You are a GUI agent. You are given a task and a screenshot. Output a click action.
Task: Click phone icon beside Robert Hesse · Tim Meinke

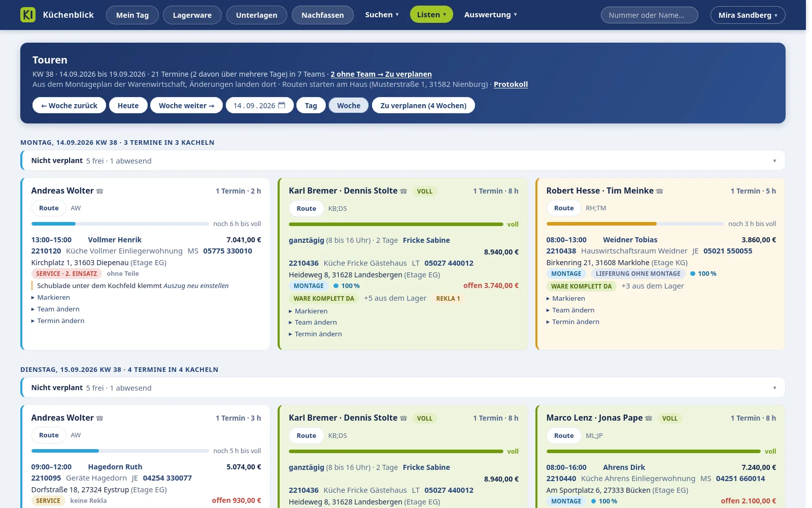[x=660, y=192]
